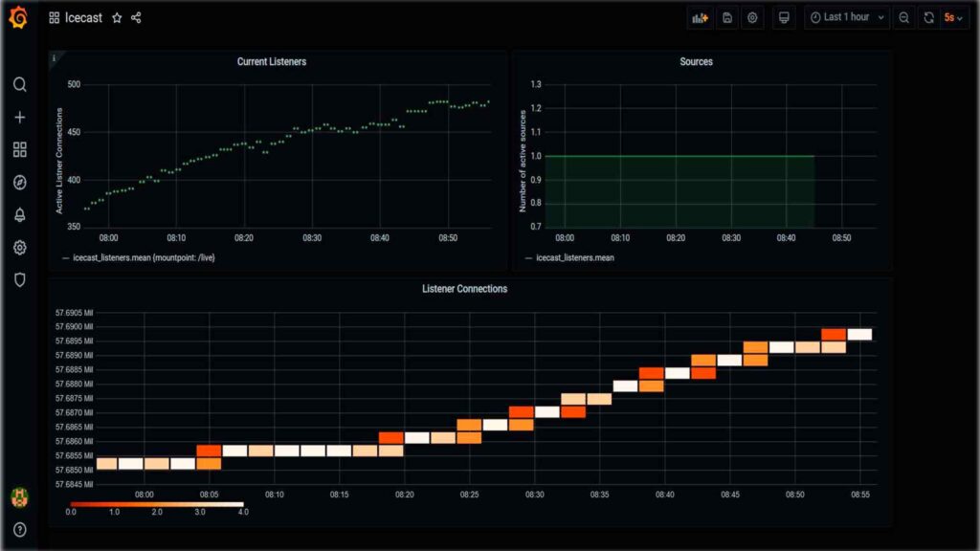The image size is (980, 551).
Task: Click the Icecast dashboard title
Action: [x=84, y=18]
